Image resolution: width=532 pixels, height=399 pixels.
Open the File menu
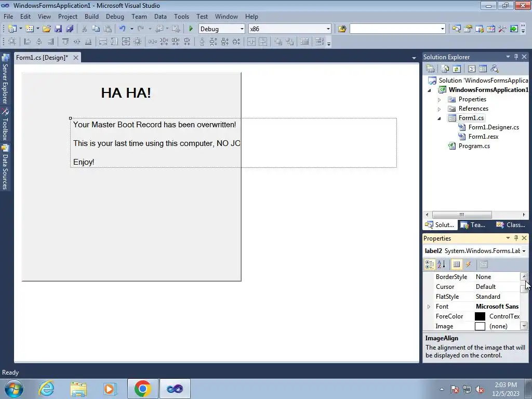click(8, 16)
